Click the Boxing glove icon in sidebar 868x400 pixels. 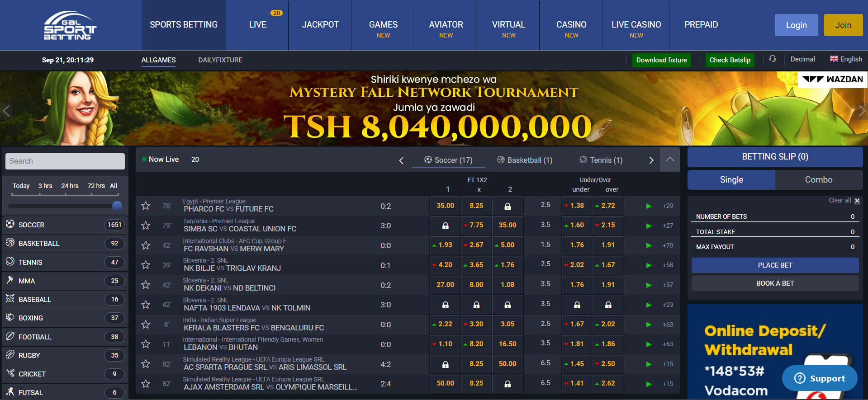10,317
